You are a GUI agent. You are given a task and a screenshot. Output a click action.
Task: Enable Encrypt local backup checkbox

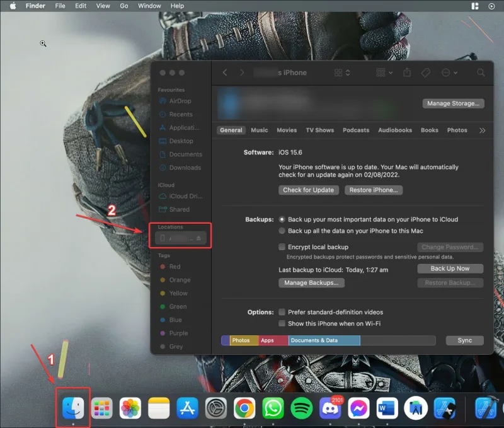pyautogui.click(x=282, y=247)
